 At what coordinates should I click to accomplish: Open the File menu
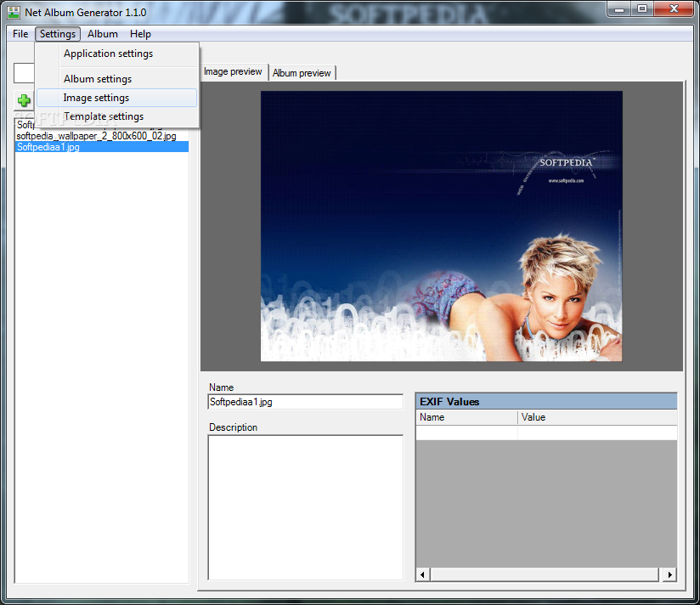tap(20, 34)
